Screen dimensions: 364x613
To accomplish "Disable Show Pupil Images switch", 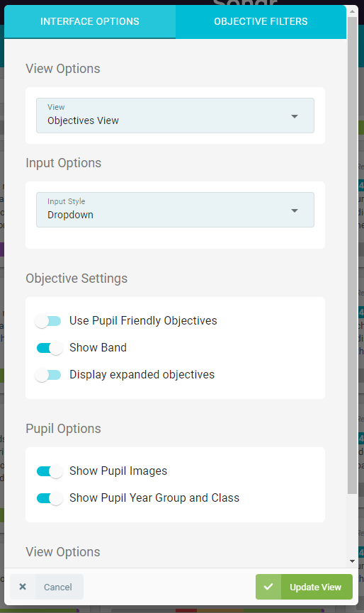I will [49, 471].
